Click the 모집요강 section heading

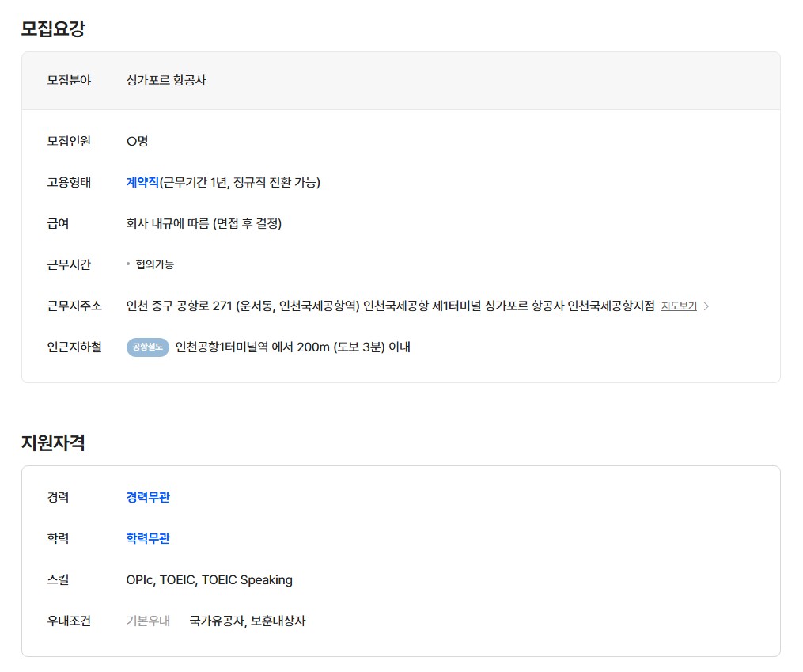[x=53, y=29]
